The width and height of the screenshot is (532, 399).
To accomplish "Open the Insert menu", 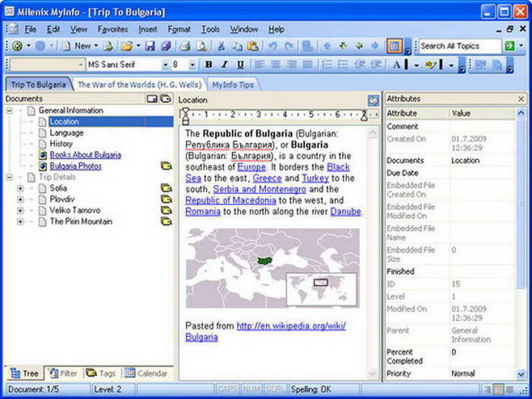I will point(148,30).
